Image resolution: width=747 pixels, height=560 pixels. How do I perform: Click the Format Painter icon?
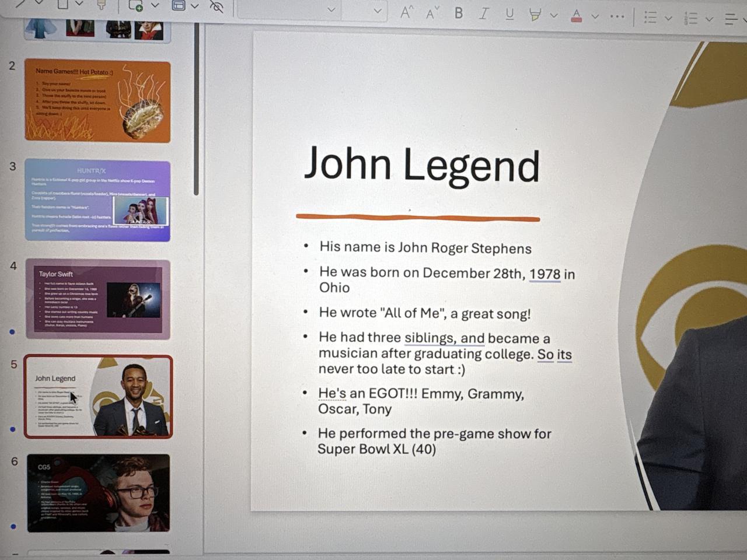(x=102, y=5)
